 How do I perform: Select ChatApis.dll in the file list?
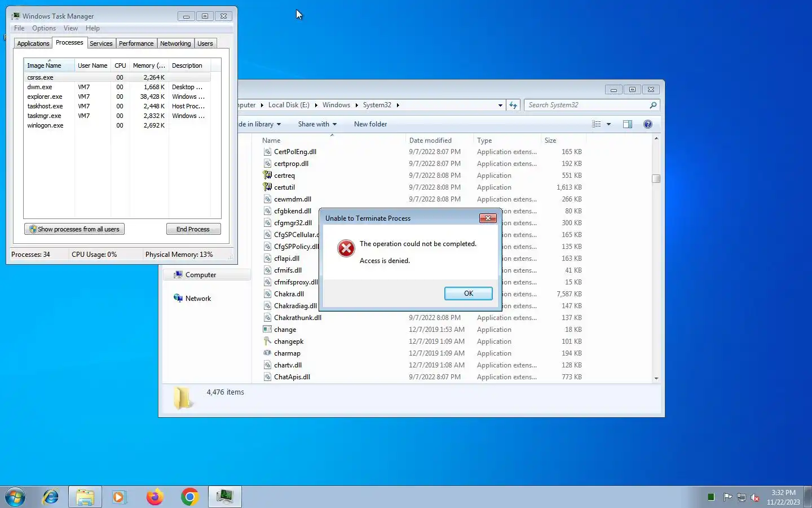coord(292,377)
